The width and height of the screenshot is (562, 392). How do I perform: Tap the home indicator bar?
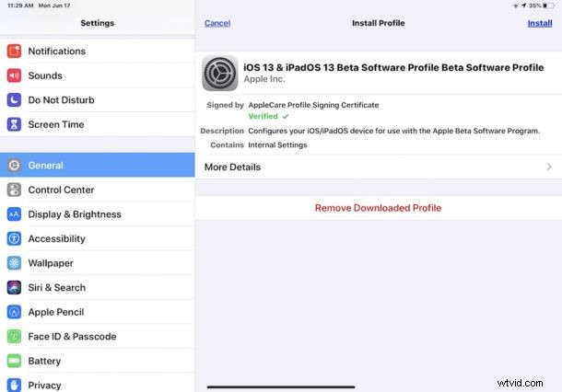[281, 386]
